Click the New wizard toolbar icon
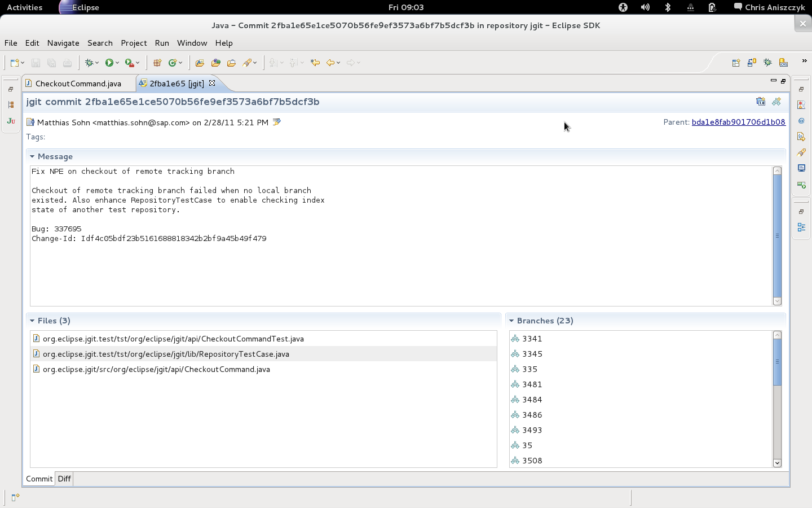This screenshot has height=508, width=812. pos(15,63)
